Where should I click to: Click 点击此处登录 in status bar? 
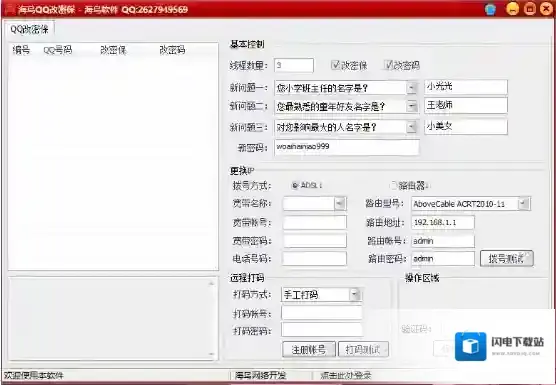click(x=346, y=375)
